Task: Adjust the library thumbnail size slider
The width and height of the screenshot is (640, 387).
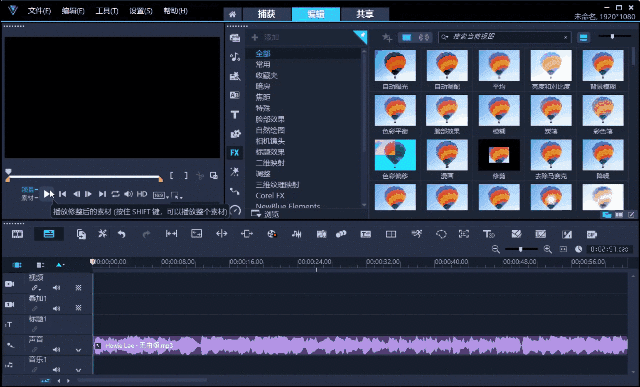Action: click(x=612, y=37)
